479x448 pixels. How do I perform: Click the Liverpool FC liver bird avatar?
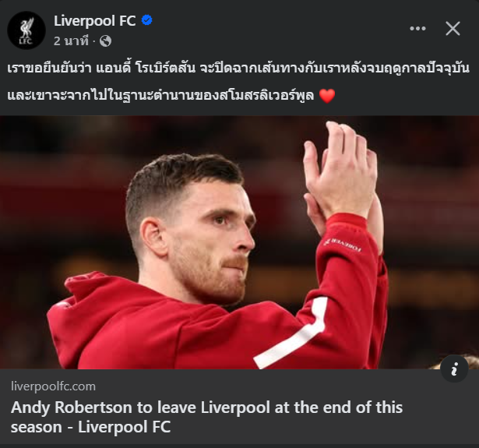click(x=26, y=30)
